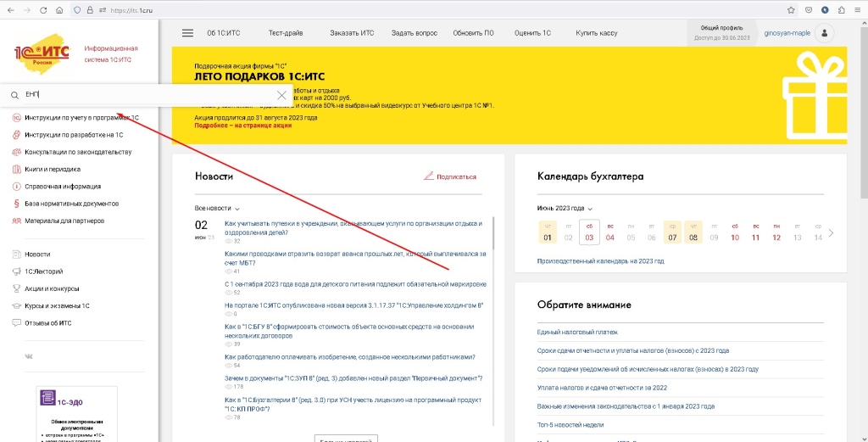Open the browser extensions puzzle icon
The image size is (868, 442).
click(x=842, y=10)
